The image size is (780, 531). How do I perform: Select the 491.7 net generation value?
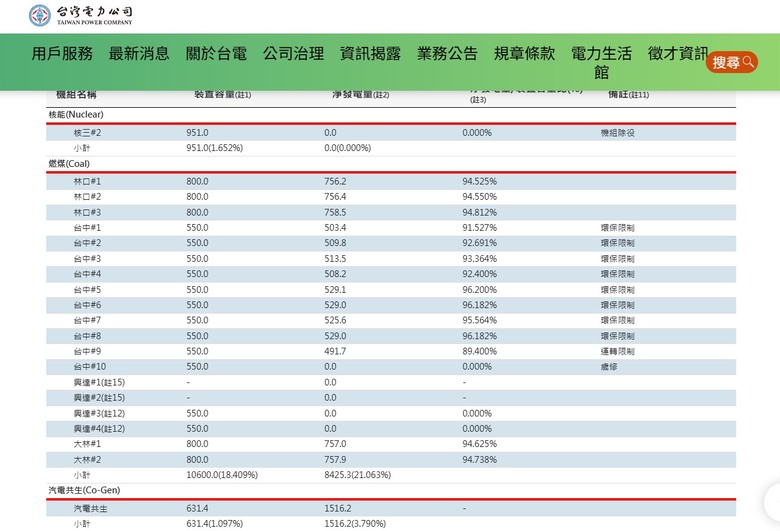(x=335, y=351)
